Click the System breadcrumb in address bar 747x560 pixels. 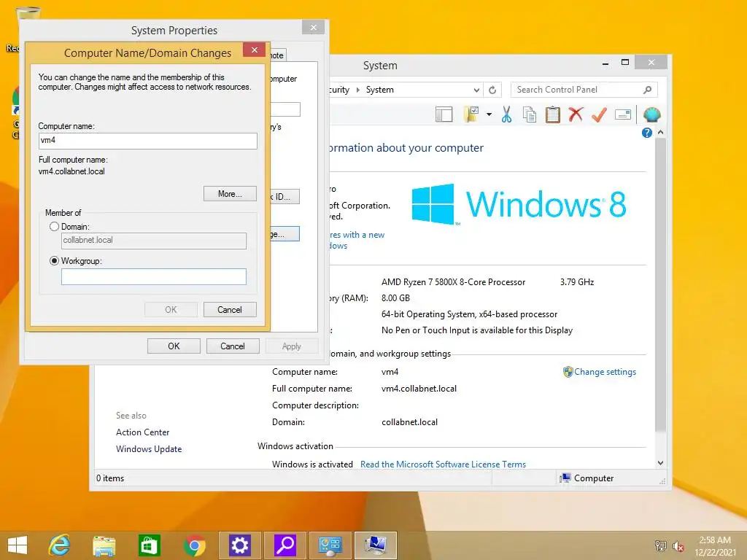click(379, 90)
